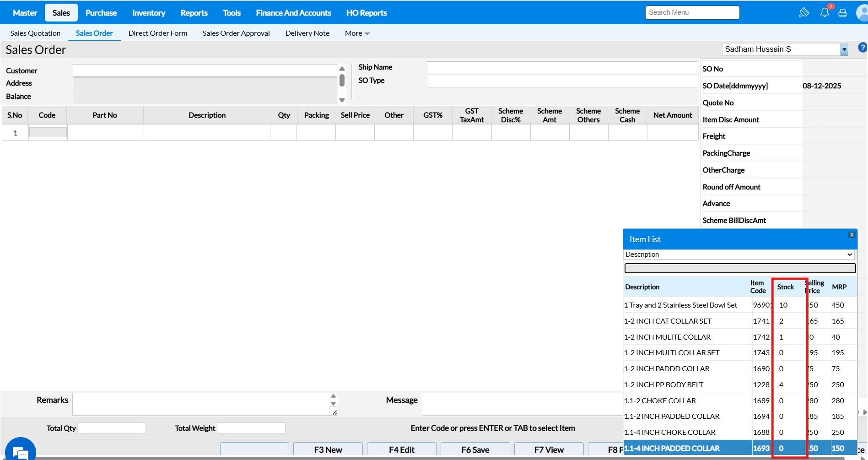The height and width of the screenshot is (460, 868).
Task: Switch to Delivery Note tab
Action: click(307, 33)
